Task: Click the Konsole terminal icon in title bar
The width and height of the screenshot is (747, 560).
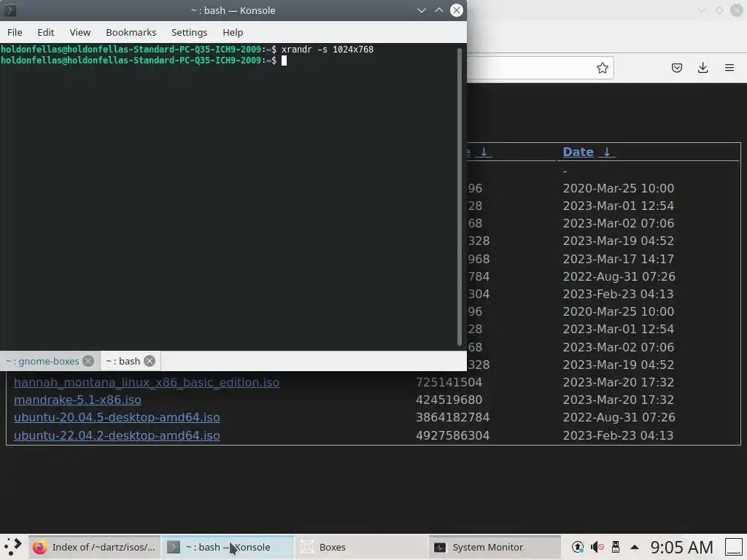Action: pyautogui.click(x=10, y=10)
